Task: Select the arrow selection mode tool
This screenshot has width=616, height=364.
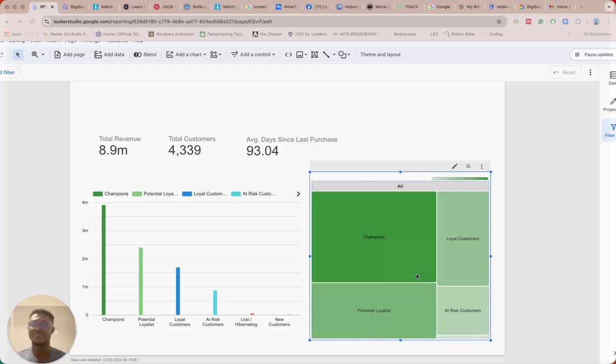Action: (18, 55)
